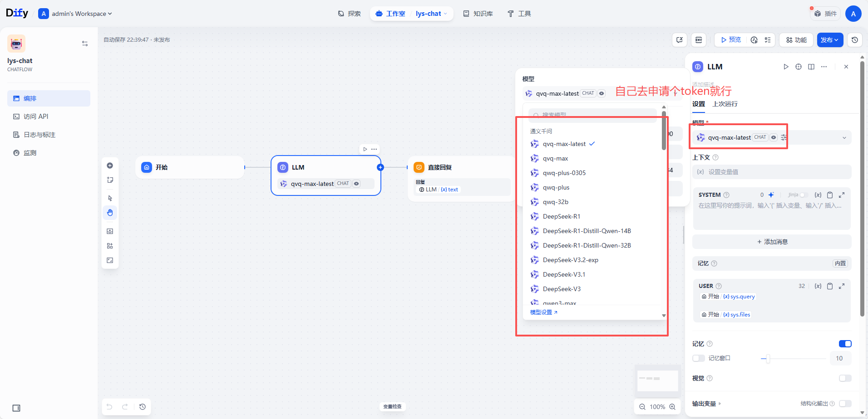
Task: Turn off the 记忆 memory switch
Action: 845,344
